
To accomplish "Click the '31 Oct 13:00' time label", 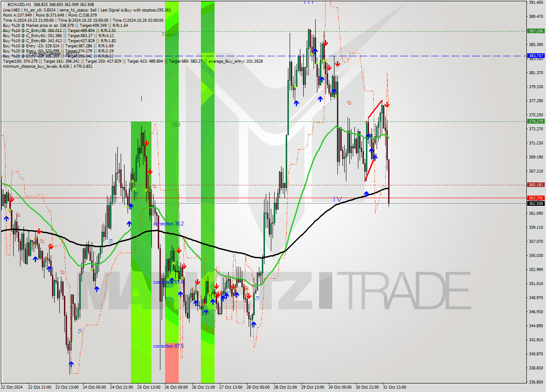I will click(395, 387).
